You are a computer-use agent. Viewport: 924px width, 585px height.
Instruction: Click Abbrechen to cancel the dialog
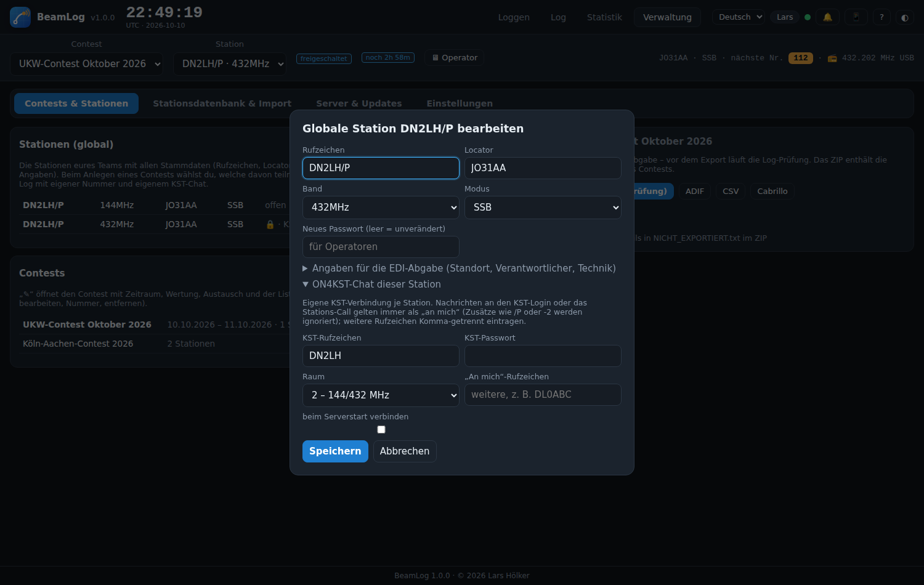click(x=405, y=451)
